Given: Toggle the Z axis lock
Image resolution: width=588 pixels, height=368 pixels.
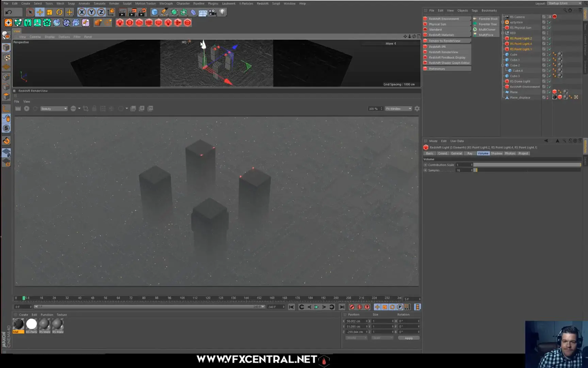Looking at the screenshot, I should coord(101,12).
